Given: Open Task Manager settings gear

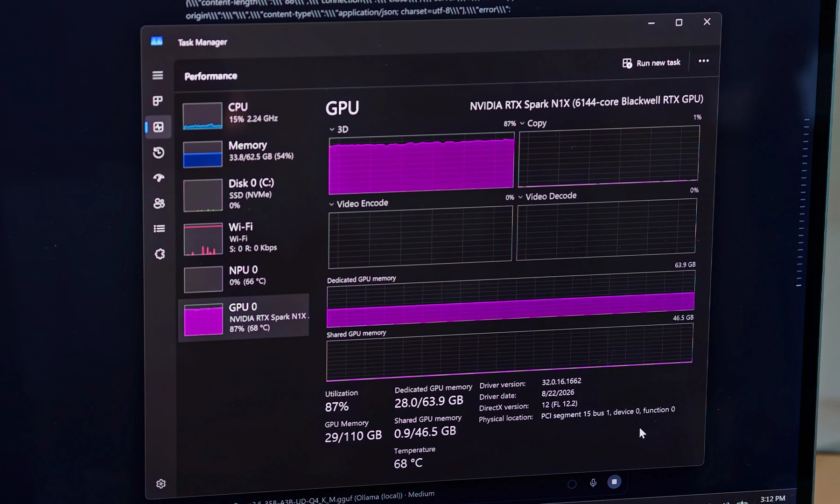Looking at the screenshot, I should click(161, 484).
